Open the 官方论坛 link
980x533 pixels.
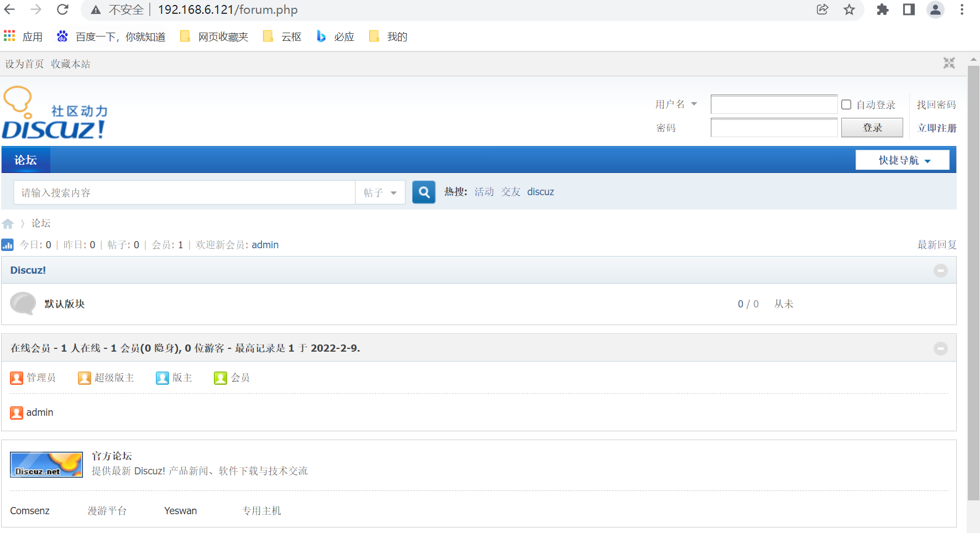click(x=112, y=456)
